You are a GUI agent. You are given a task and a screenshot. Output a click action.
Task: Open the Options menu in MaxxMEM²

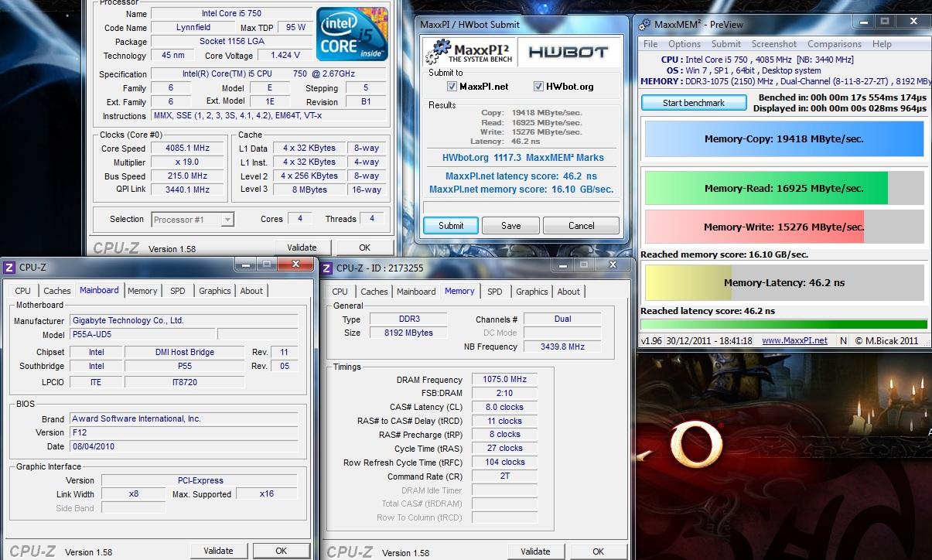point(684,44)
